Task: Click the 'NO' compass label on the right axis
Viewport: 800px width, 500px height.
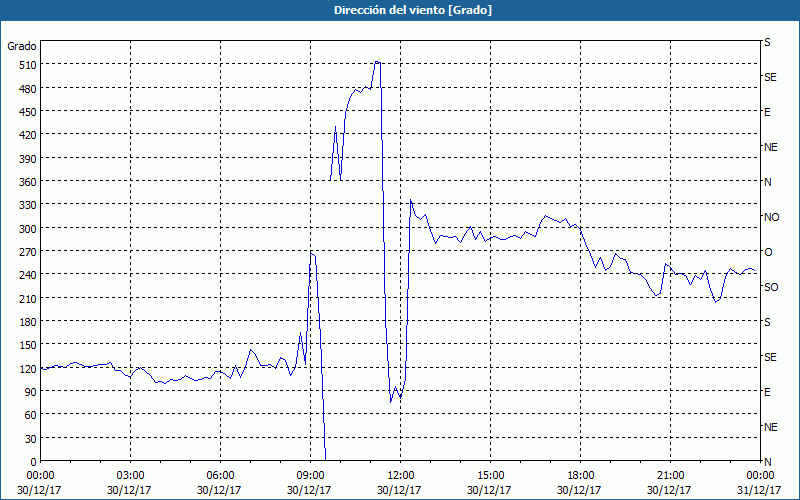Action: [x=771, y=217]
